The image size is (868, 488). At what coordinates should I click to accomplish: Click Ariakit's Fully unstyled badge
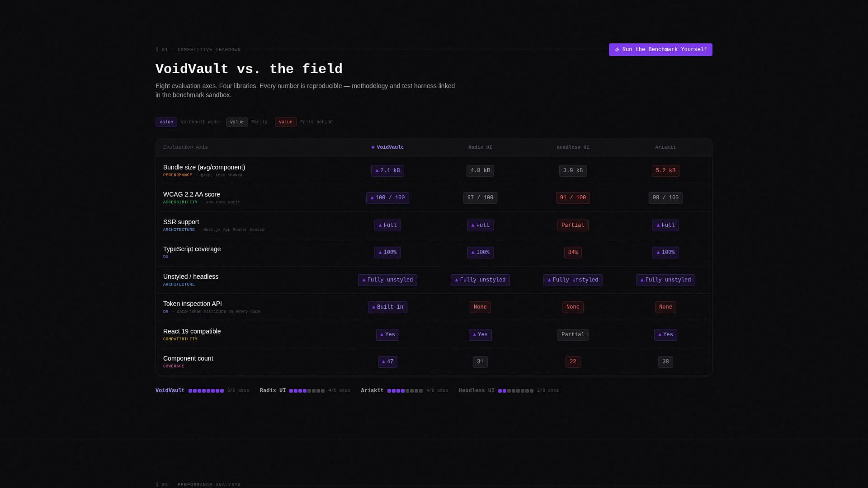pyautogui.click(x=665, y=280)
